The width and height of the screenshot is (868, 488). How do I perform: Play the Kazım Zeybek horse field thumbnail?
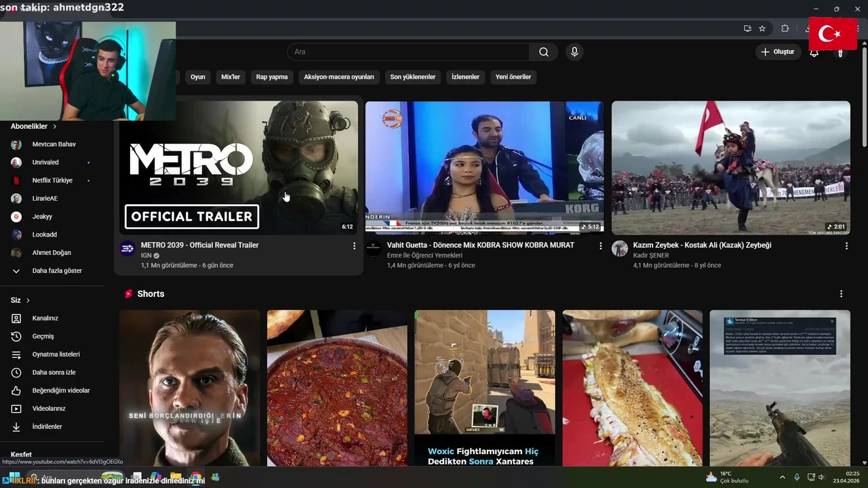click(x=731, y=168)
